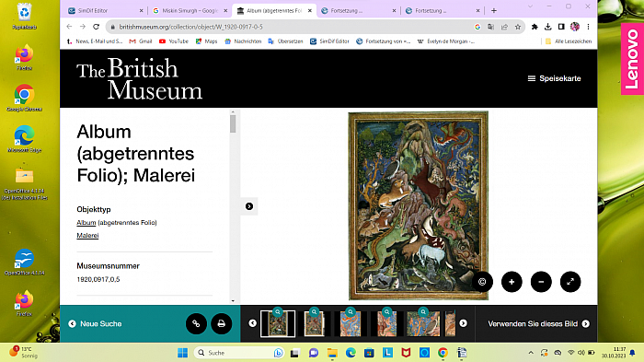Select the first painting thumbnail
This screenshot has width=644, height=362.
pos(278,323)
